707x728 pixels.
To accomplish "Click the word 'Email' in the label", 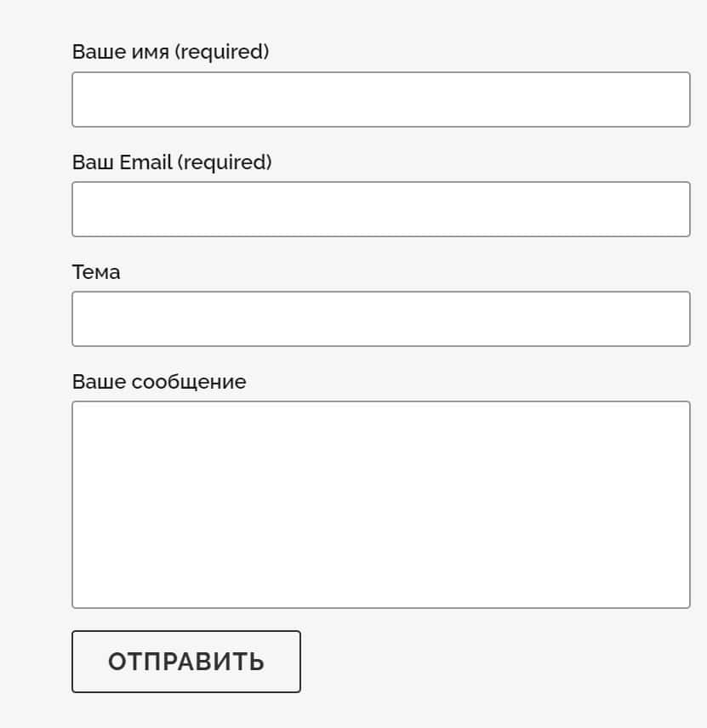I will coord(146,162).
